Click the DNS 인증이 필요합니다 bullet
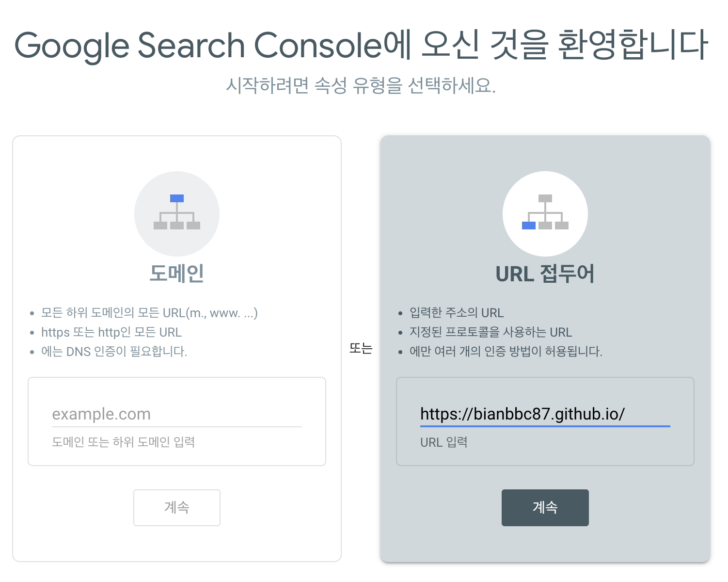The image size is (728, 582). pos(114,352)
